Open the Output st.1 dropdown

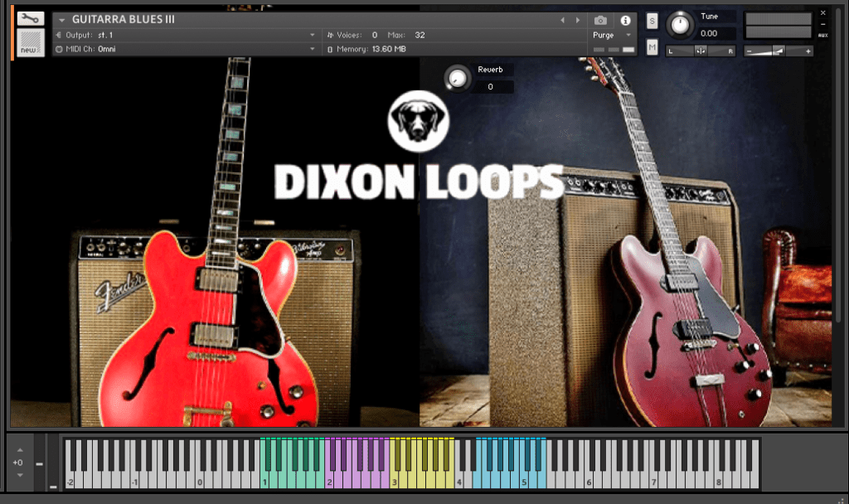(x=313, y=35)
